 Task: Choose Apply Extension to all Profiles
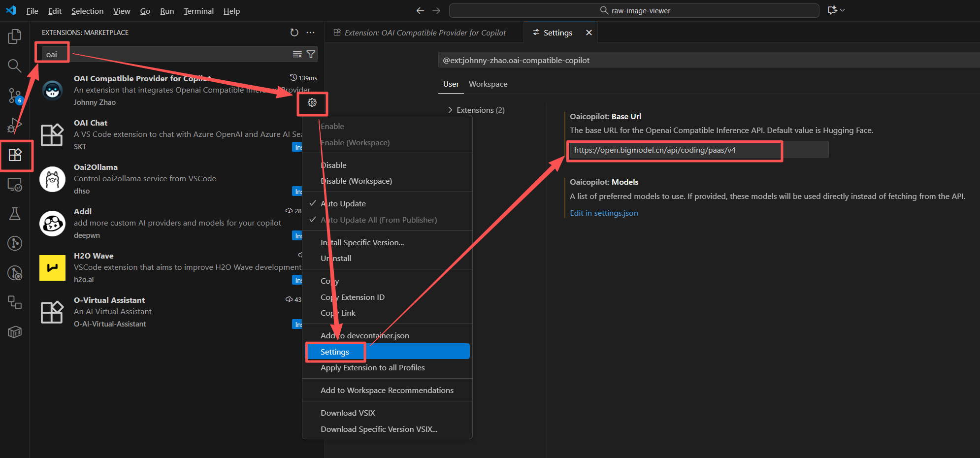(x=387, y=368)
